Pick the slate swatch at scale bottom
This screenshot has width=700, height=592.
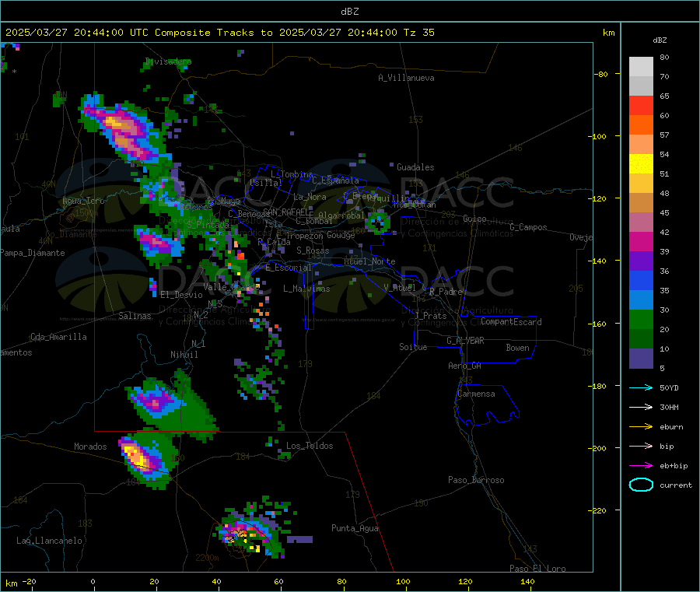[641, 359]
